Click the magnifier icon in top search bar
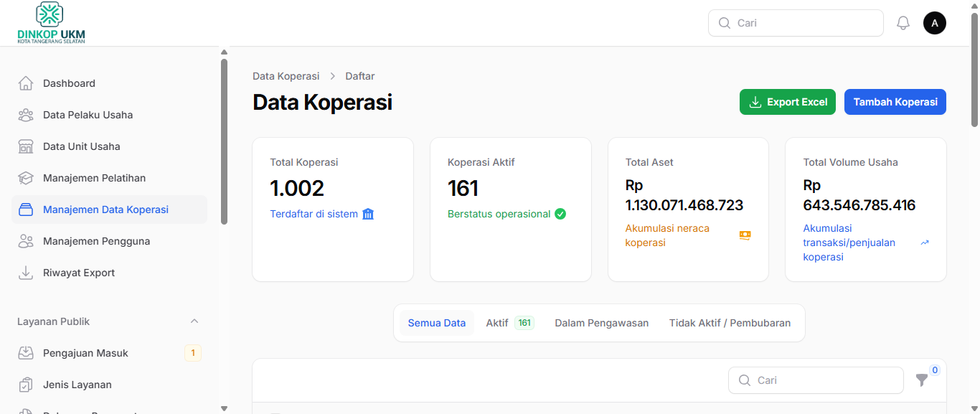Image resolution: width=980 pixels, height=414 pixels. (x=724, y=23)
